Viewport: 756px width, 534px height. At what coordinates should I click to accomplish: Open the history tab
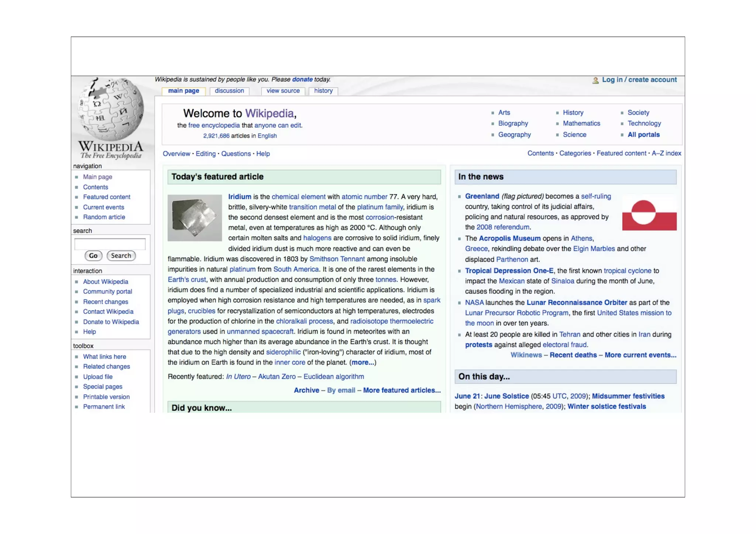(323, 91)
